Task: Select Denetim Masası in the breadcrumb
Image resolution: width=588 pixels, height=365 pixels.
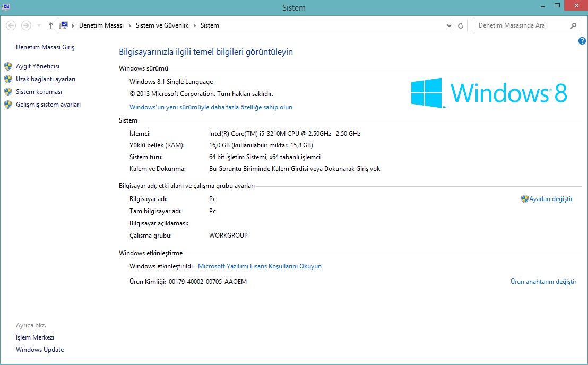Action: point(101,25)
